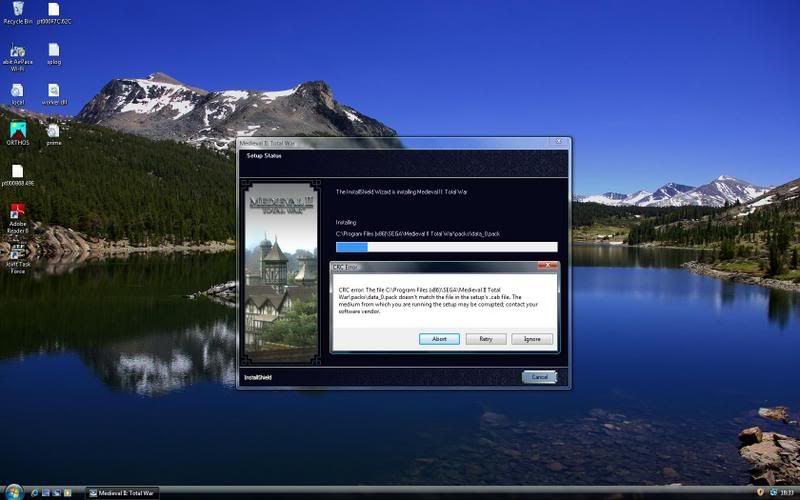Click the Setup Status heading
The image size is (800, 500).
264,156
